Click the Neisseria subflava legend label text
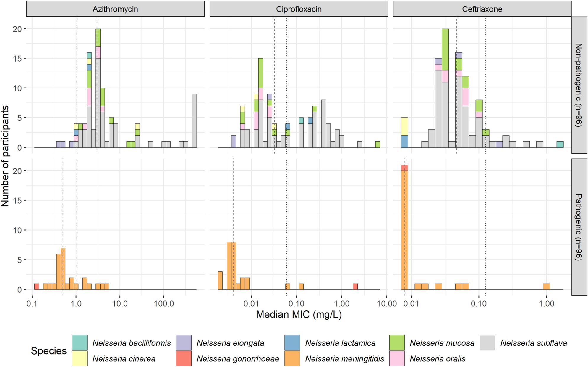This screenshot has width=588, height=367. (533, 343)
